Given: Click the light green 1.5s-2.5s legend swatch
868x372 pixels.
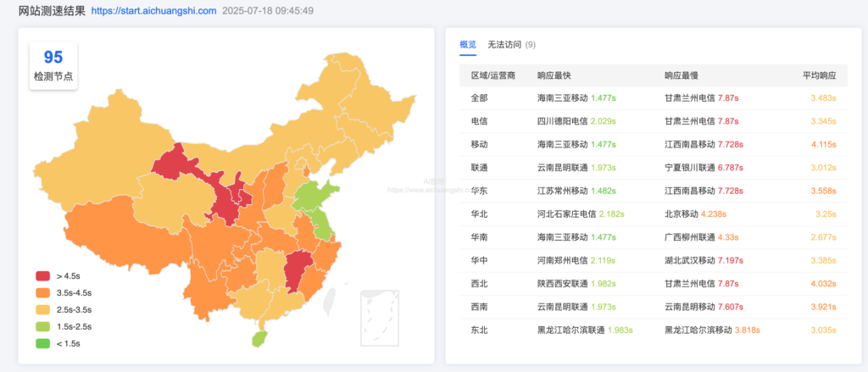Looking at the screenshot, I should 43,326.
